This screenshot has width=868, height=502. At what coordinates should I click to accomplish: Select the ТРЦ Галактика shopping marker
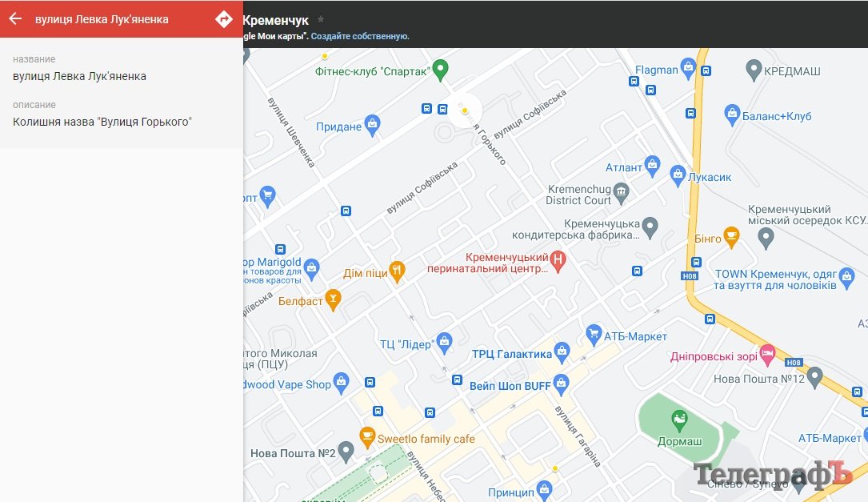click(x=562, y=351)
